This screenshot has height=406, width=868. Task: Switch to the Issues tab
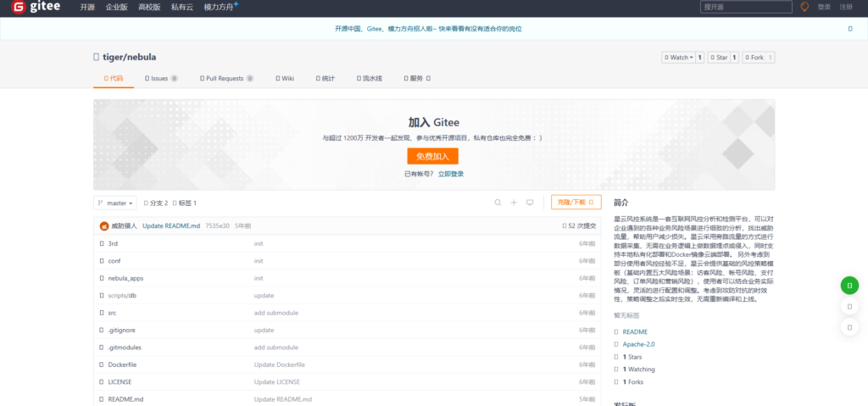click(x=161, y=78)
